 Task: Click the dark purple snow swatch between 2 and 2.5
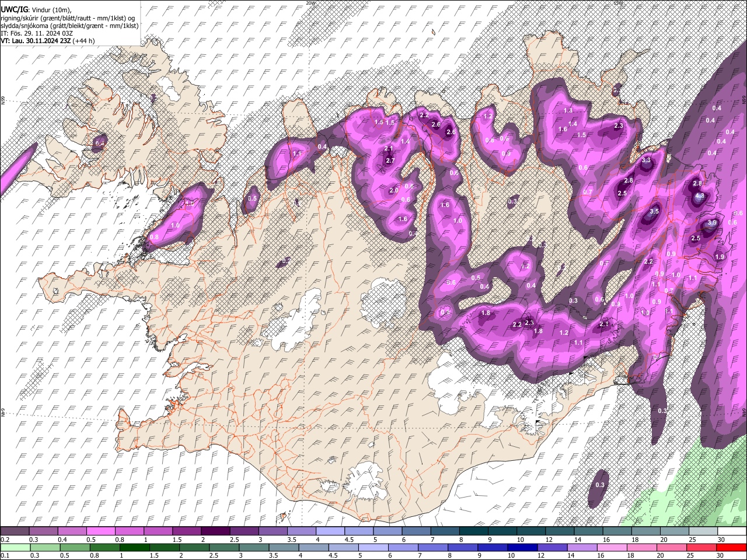pyautogui.click(x=215, y=531)
